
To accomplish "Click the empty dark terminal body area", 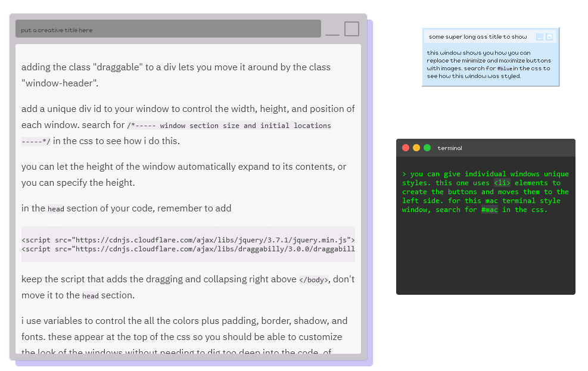I will tap(486, 256).
